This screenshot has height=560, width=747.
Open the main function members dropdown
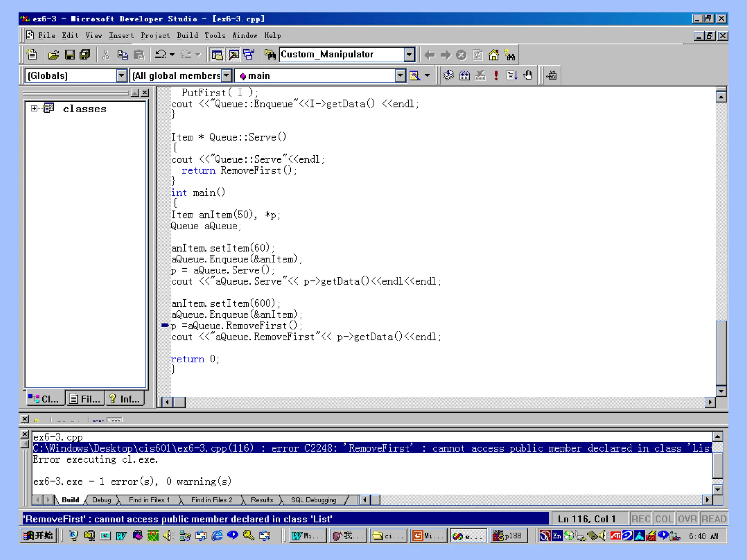400,75
